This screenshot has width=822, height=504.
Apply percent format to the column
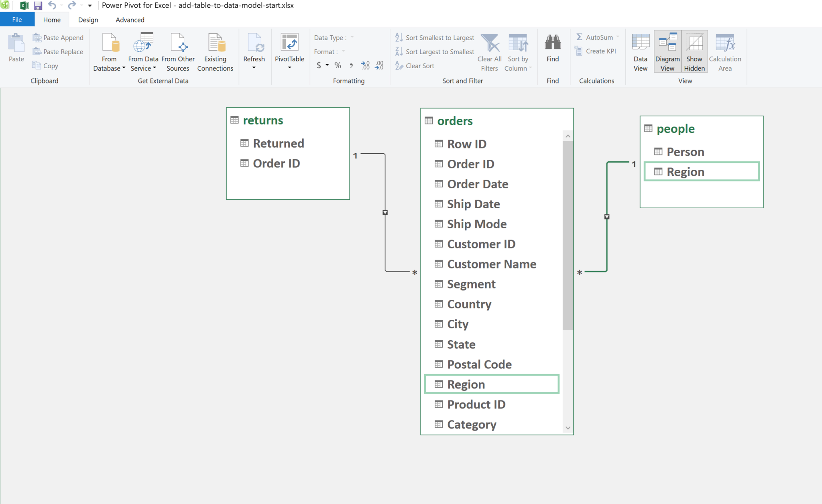click(338, 65)
